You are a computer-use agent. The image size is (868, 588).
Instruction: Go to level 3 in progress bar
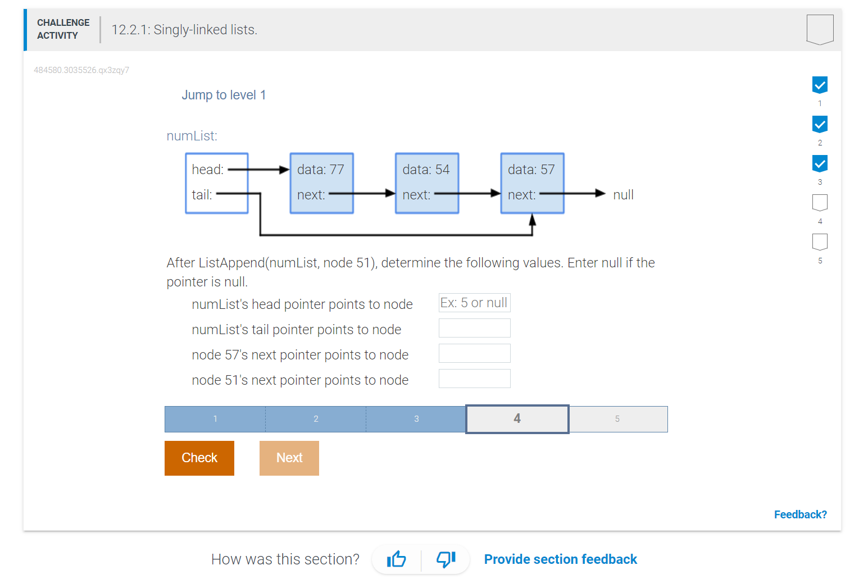pyautogui.click(x=416, y=419)
